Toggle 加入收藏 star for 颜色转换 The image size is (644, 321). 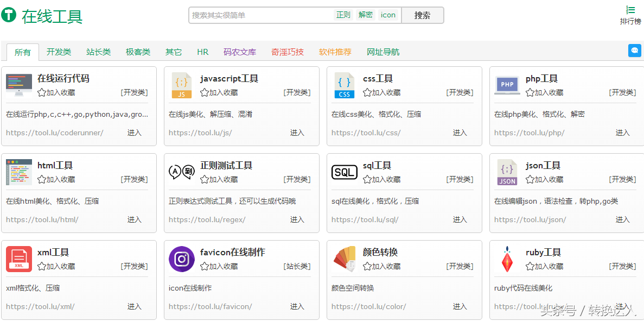(x=367, y=266)
